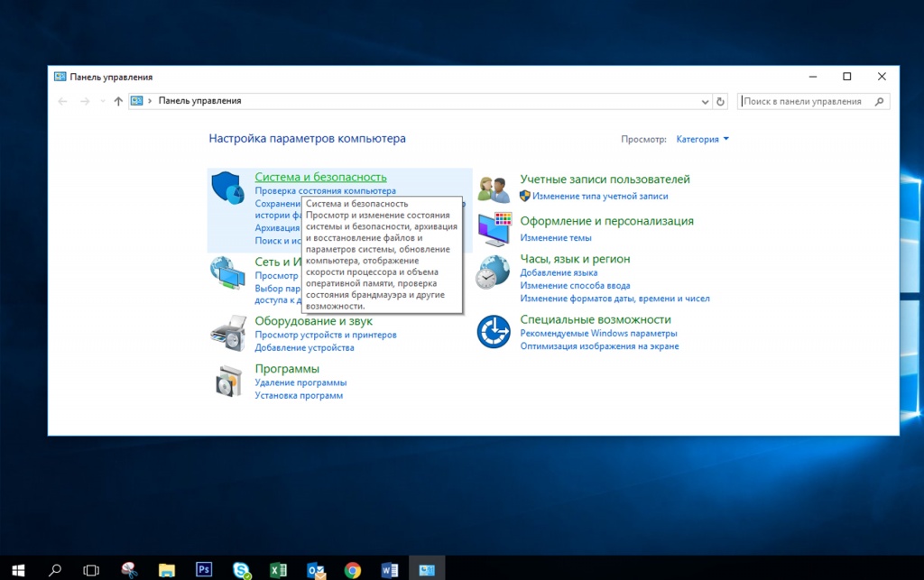Focus the Поиск в панели управления search field
The image size is (924, 580).
tap(813, 101)
